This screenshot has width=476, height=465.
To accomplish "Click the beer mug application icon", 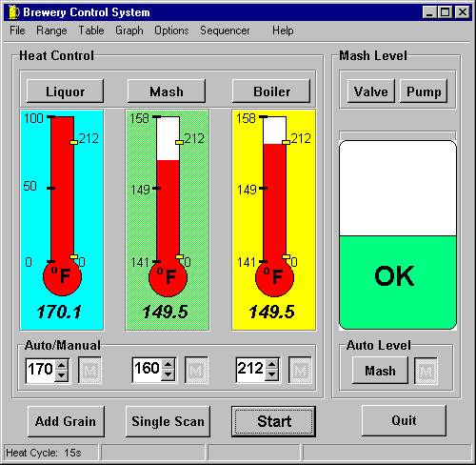I will pos(13,12).
